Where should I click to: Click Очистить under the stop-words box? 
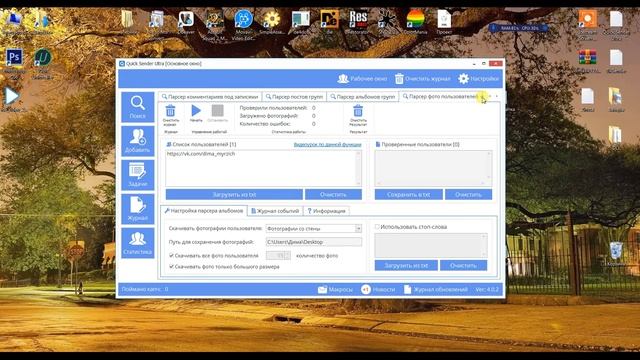[x=463, y=266]
